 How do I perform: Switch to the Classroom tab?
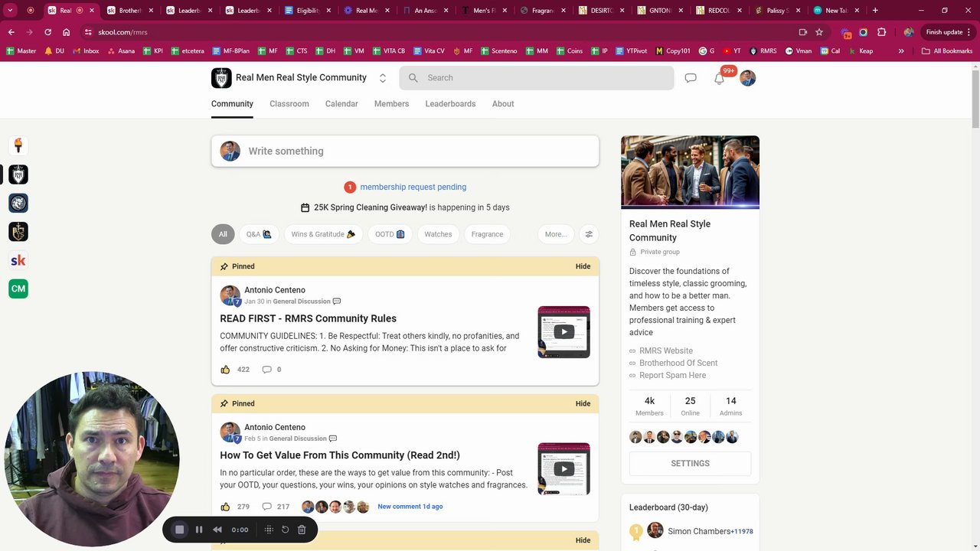pos(289,104)
